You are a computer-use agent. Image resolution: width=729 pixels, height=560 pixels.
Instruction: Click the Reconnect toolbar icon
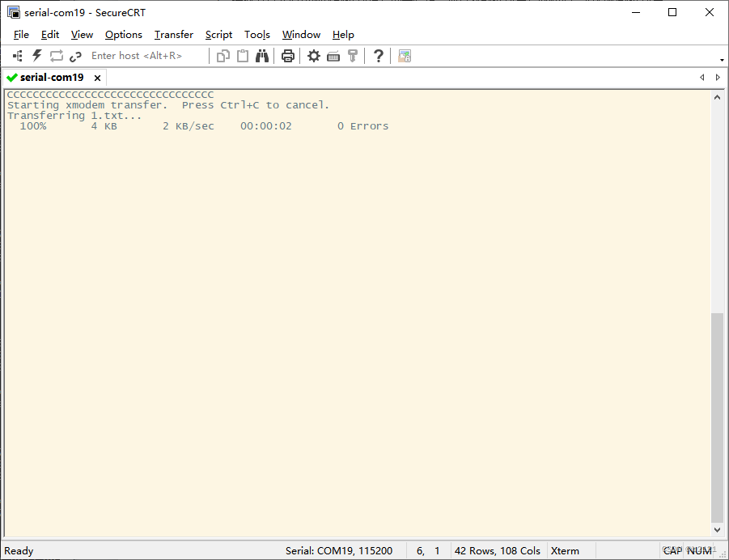(57, 56)
